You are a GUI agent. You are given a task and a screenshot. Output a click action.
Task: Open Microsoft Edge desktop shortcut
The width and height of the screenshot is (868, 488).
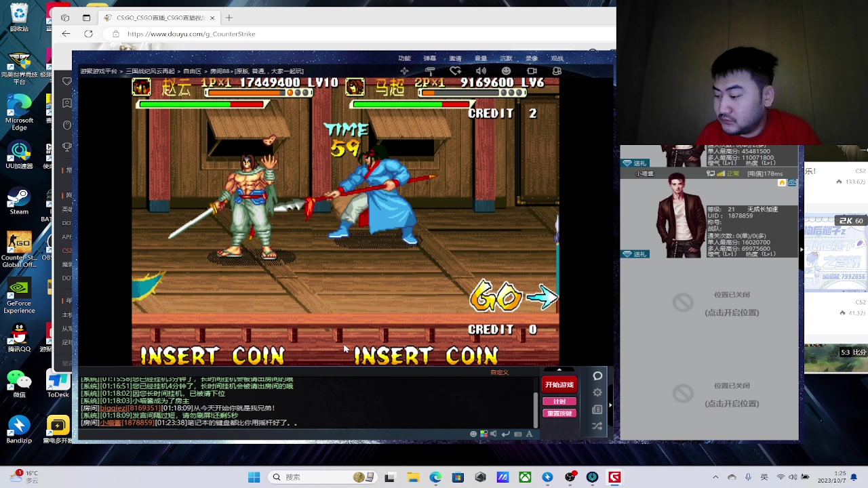(x=19, y=113)
